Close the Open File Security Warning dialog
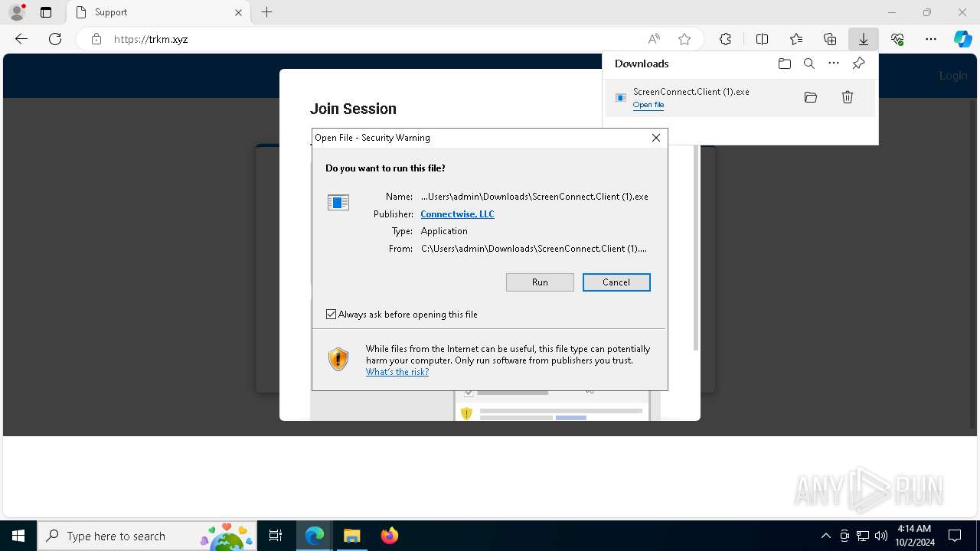This screenshot has width=980, height=551. click(656, 138)
